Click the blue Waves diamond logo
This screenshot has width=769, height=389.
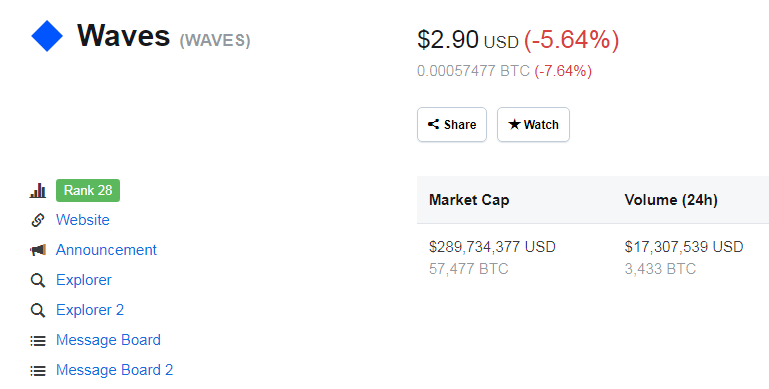click(47, 36)
